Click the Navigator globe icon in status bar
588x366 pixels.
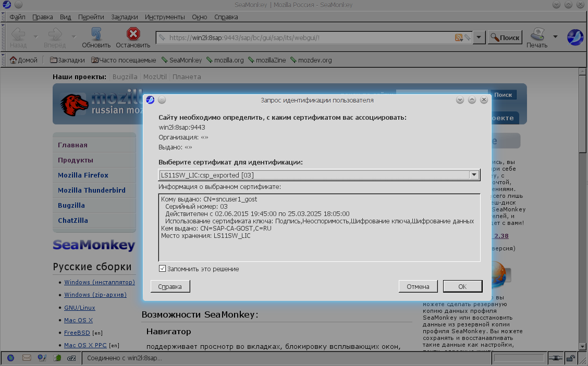(10, 358)
